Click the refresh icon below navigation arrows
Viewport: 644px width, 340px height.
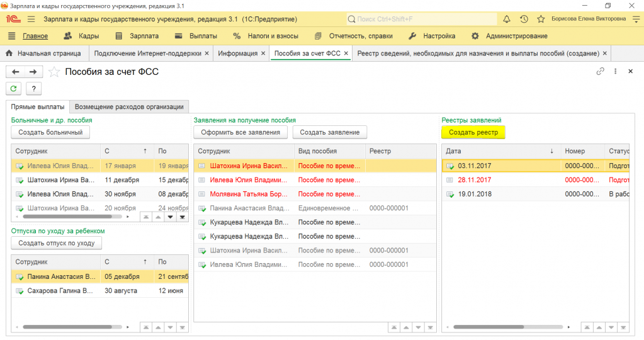coord(13,89)
